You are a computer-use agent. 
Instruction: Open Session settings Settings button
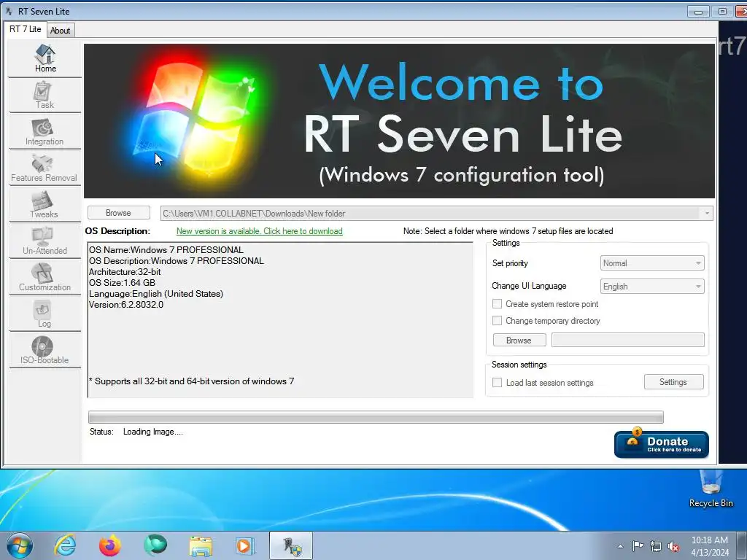[x=673, y=382]
